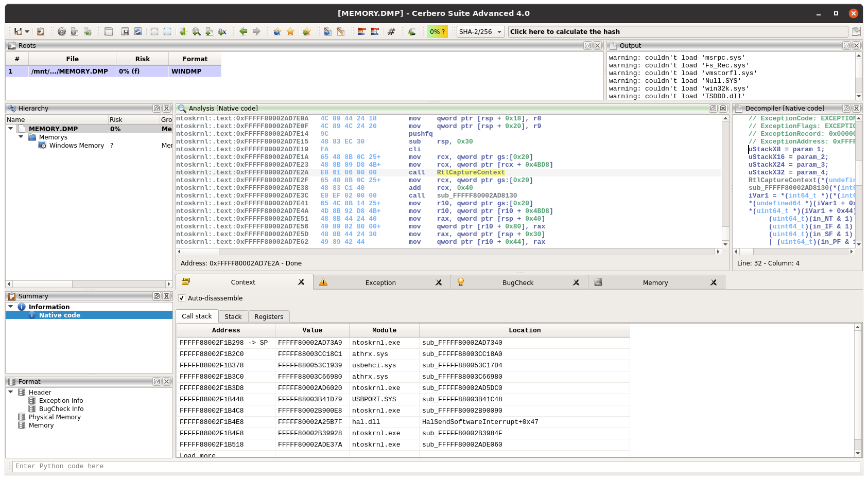Click the green curved arrow icon
868x480 pixels.
[412, 31]
